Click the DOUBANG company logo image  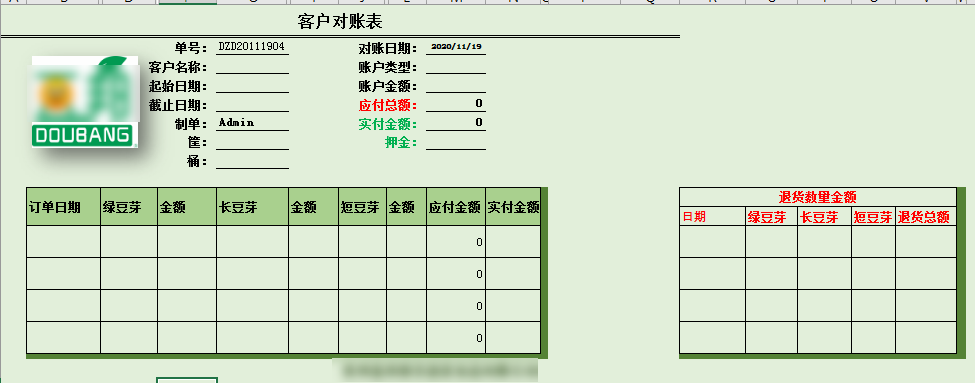click(x=85, y=102)
